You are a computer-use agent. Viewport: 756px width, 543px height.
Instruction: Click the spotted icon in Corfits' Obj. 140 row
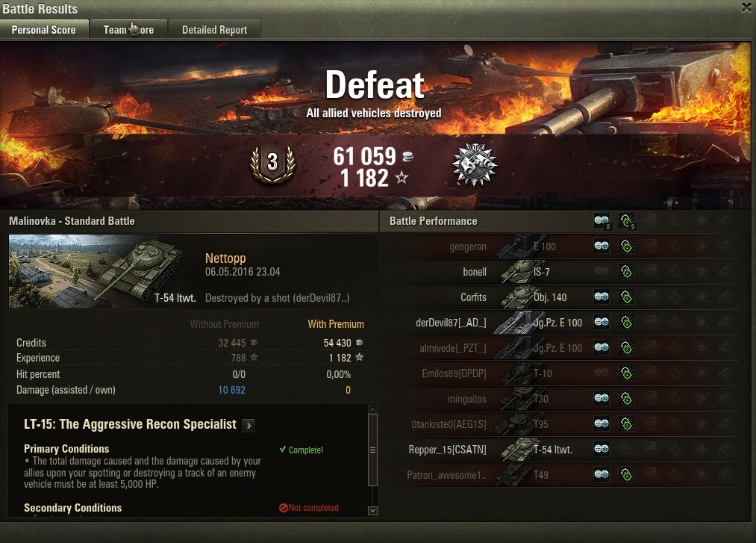coord(602,297)
